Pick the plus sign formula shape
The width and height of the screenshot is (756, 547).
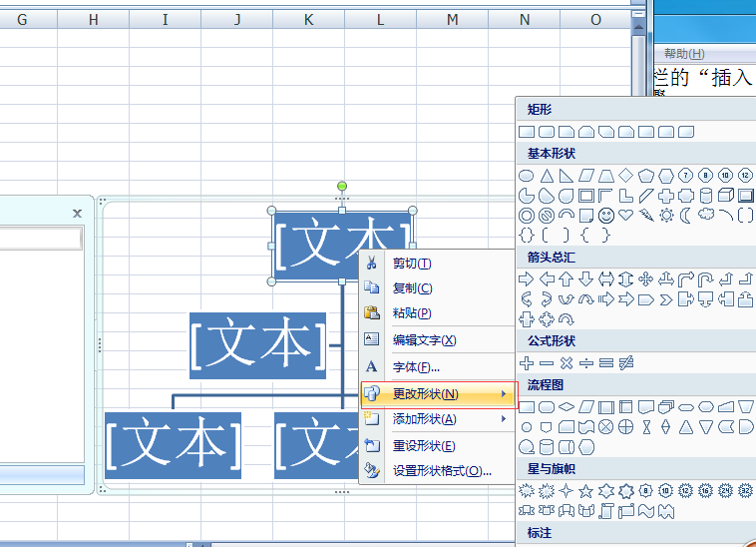click(526, 362)
